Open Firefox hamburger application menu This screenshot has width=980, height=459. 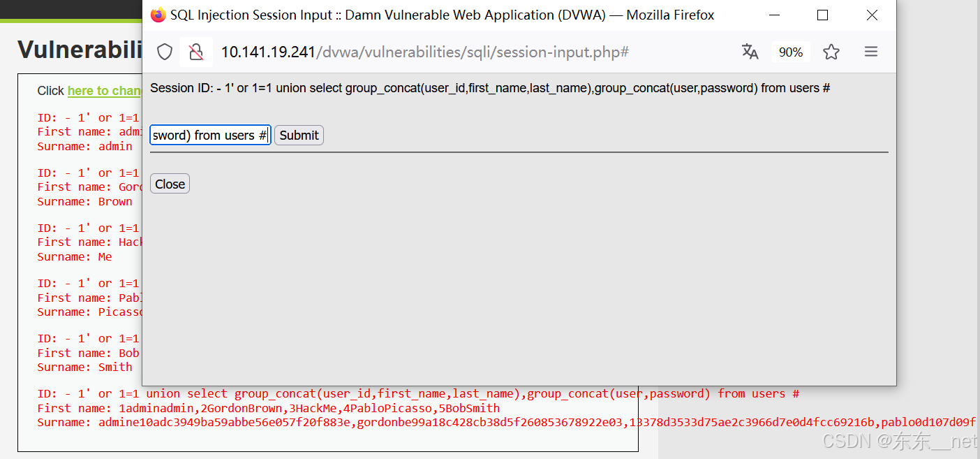(x=870, y=52)
